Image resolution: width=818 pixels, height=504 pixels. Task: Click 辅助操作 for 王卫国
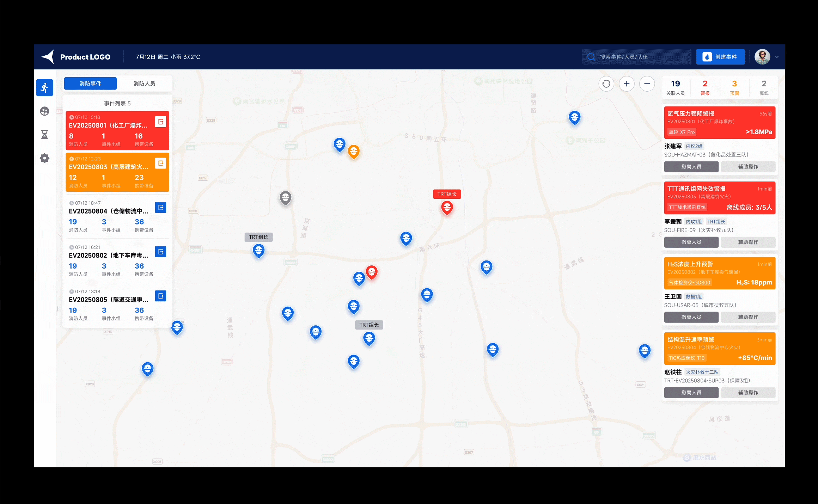click(x=748, y=317)
